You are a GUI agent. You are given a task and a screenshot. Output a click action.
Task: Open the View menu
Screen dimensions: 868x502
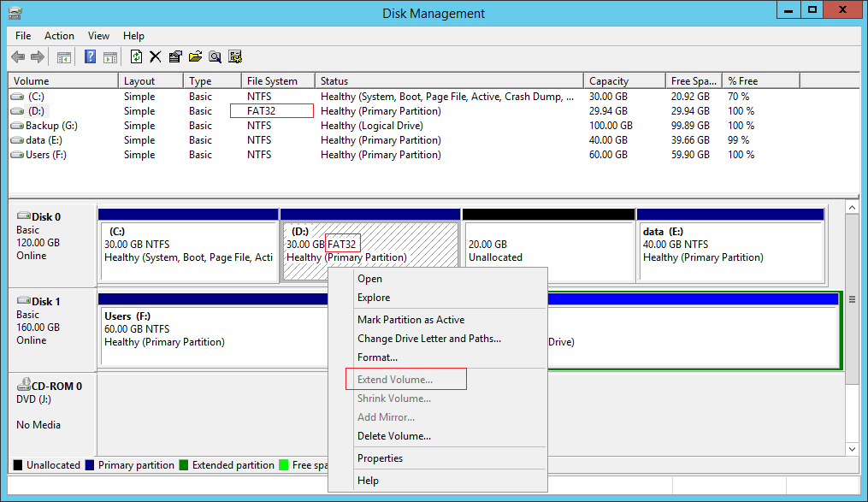98,36
